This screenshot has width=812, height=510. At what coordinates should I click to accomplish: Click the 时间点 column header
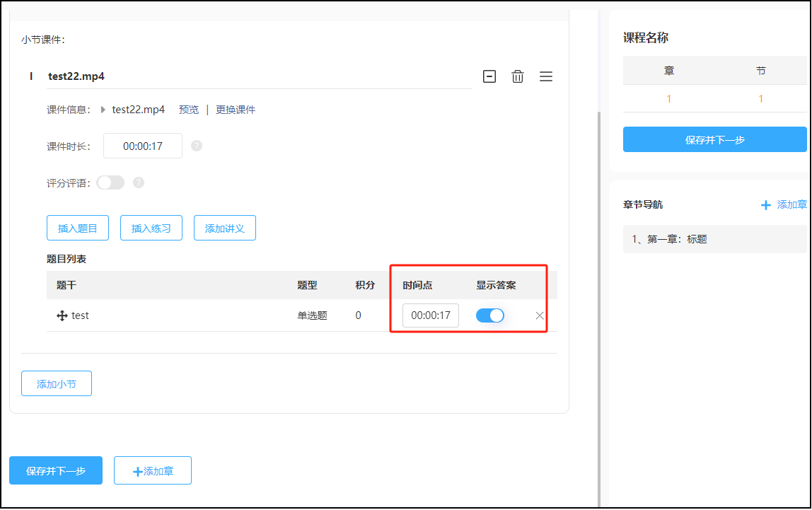417,286
